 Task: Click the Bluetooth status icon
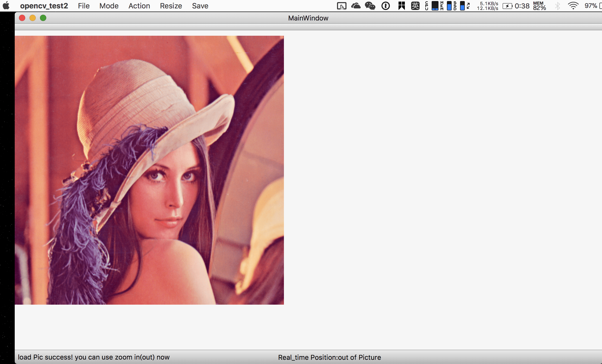click(557, 6)
